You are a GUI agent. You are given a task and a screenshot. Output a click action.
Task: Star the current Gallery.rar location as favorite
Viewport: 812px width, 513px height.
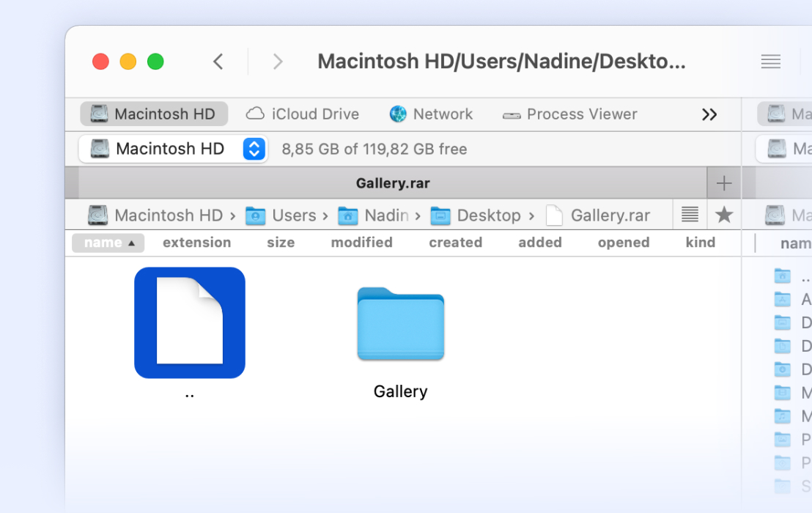[x=724, y=215]
